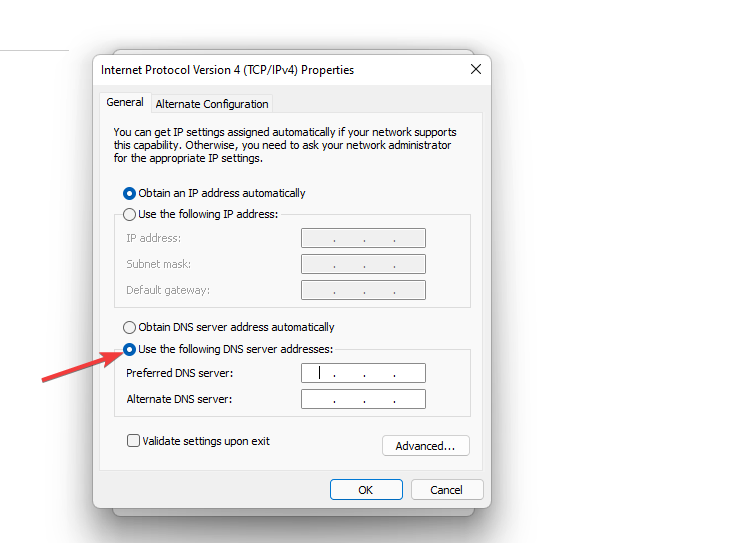
Task: Select Obtain DNS server address automatically
Action: click(129, 327)
